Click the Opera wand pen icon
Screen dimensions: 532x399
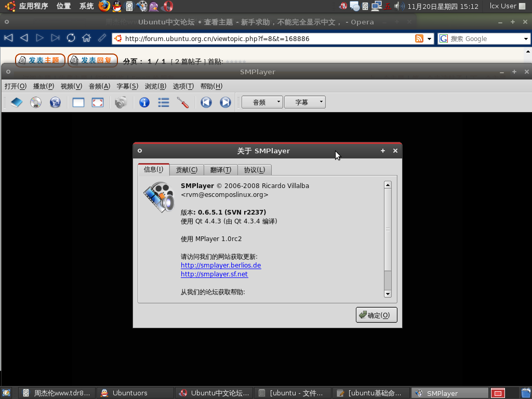point(102,38)
